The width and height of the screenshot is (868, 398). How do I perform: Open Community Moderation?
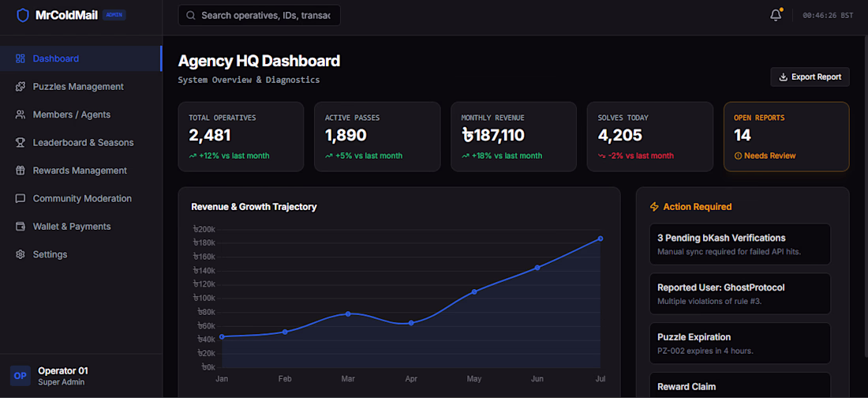[80, 198]
